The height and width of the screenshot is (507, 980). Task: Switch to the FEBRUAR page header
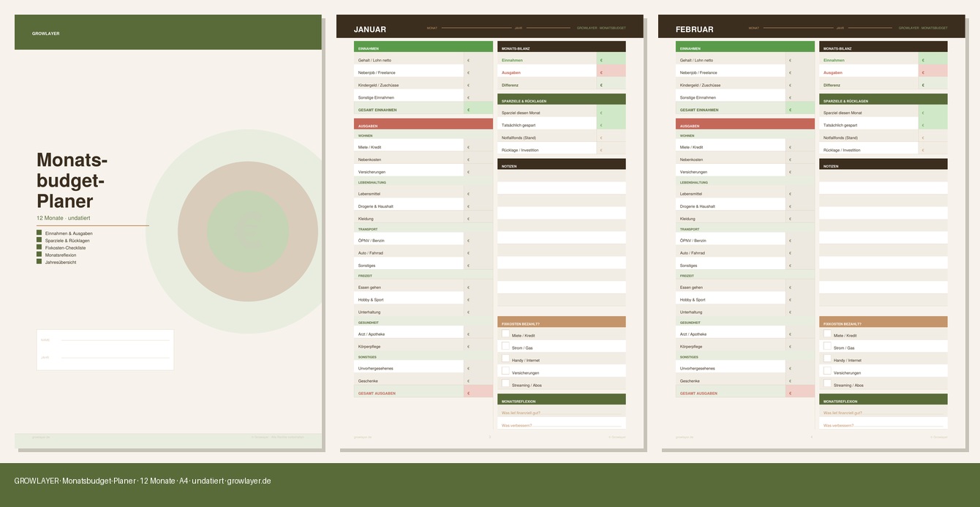pyautogui.click(x=693, y=29)
